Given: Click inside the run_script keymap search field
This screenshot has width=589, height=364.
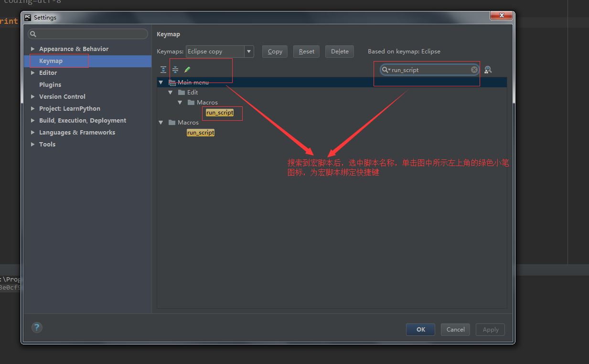Looking at the screenshot, I should tap(430, 70).
